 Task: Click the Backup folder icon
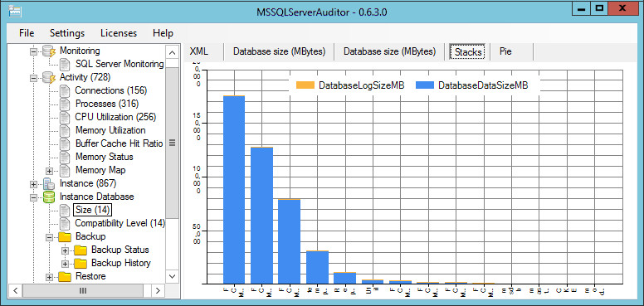pos(65,237)
